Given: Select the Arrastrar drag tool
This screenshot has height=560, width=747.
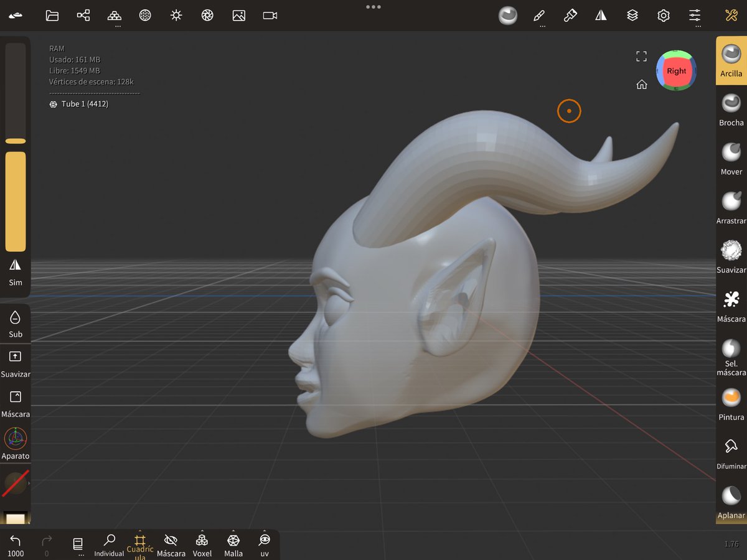Looking at the screenshot, I should point(731,208).
